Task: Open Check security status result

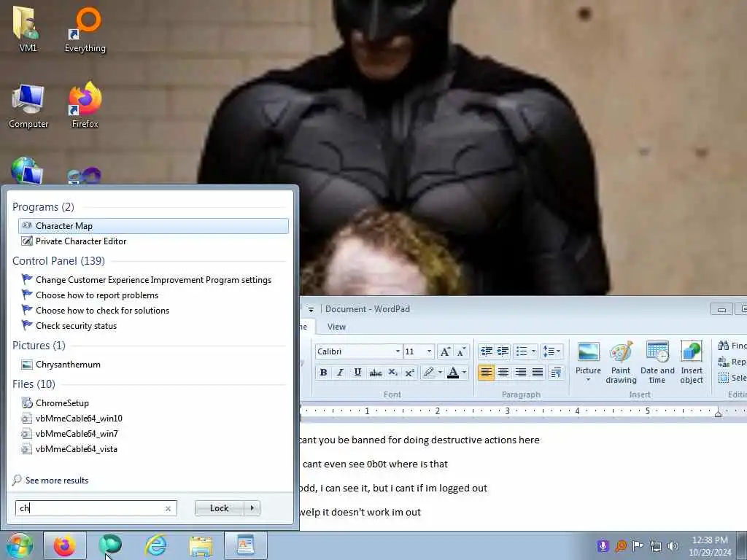Action: coord(153,326)
